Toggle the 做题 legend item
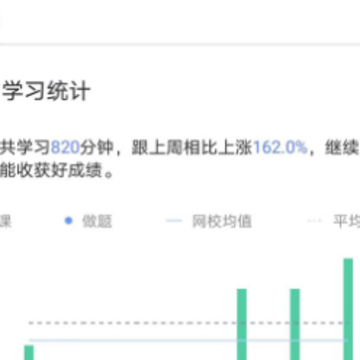 pyautogui.click(x=88, y=221)
